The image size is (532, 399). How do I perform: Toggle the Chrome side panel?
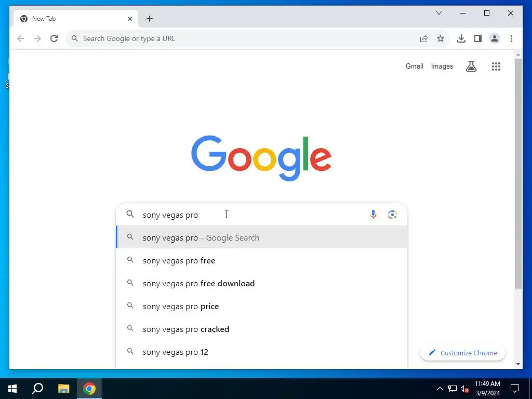point(478,38)
